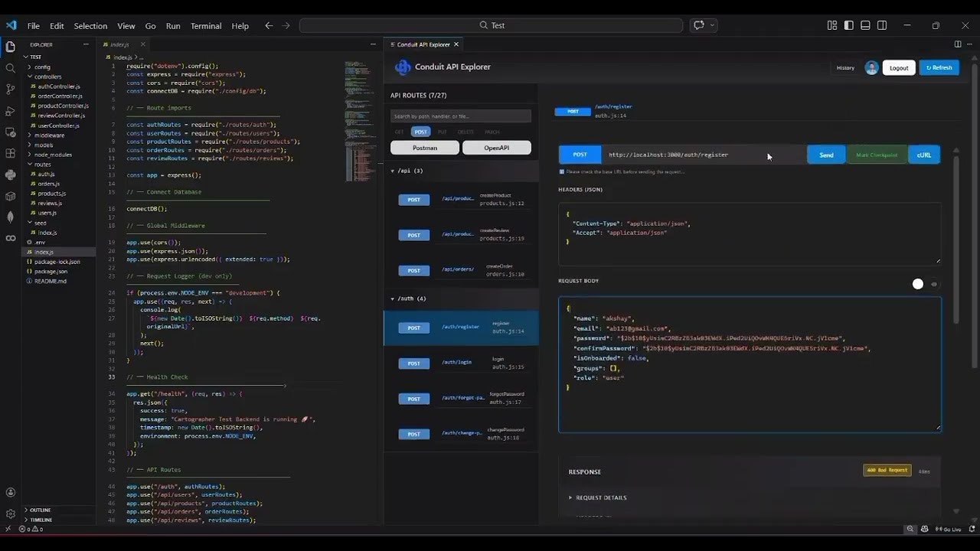Click the Go Live status bar item
The image size is (980, 551).
[x=948, y=529]
